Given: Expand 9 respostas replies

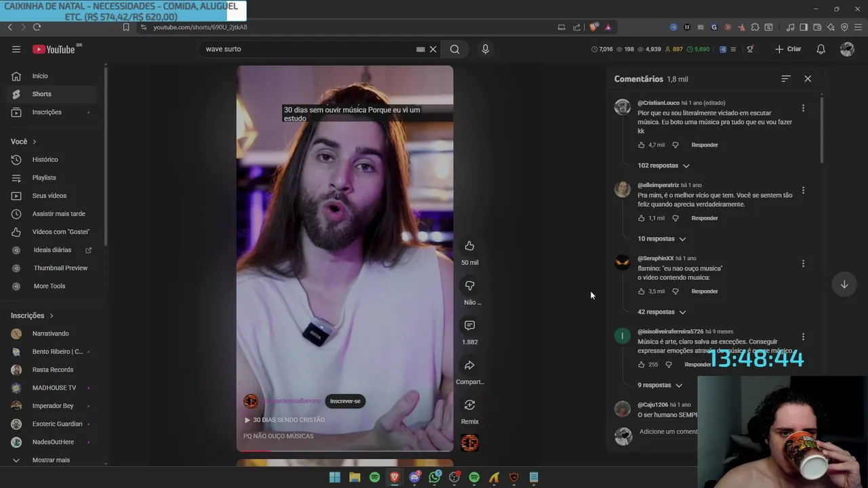Looking at the screenshot, I should click(x=660, y=385).
